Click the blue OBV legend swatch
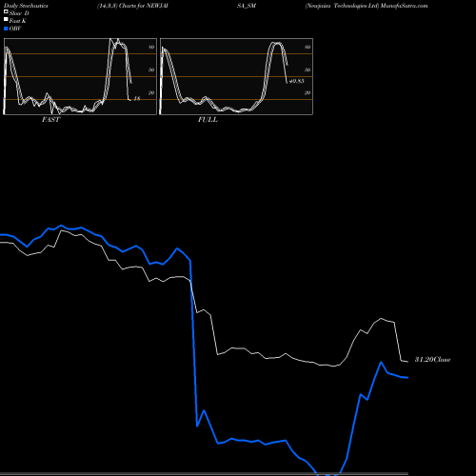This screenshot has height=476, width=476. (6, 29)
